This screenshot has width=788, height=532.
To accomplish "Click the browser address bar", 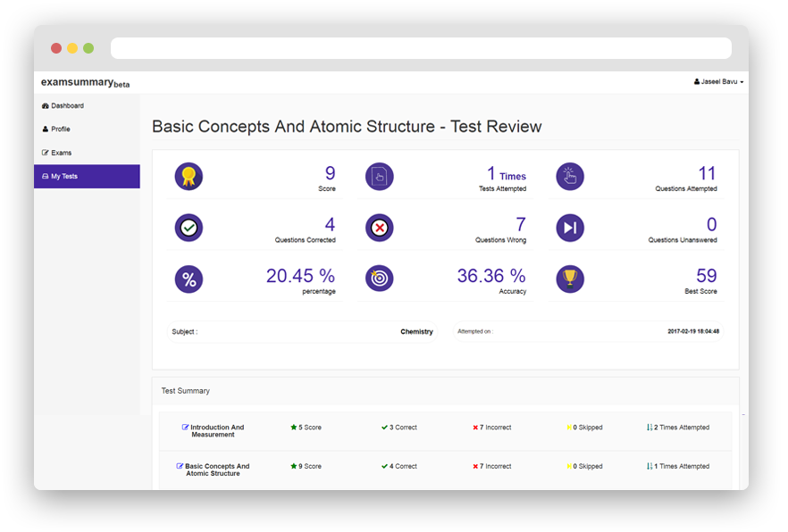I will click(421, 48).
